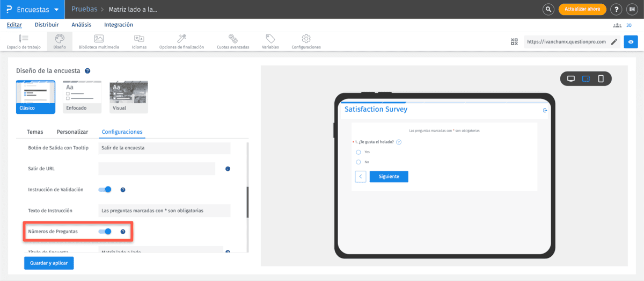Image resolution: width=644 pixels, height=281 pixels.
Task: Click the settings panel scrollbar
Action: pos(247,202)
